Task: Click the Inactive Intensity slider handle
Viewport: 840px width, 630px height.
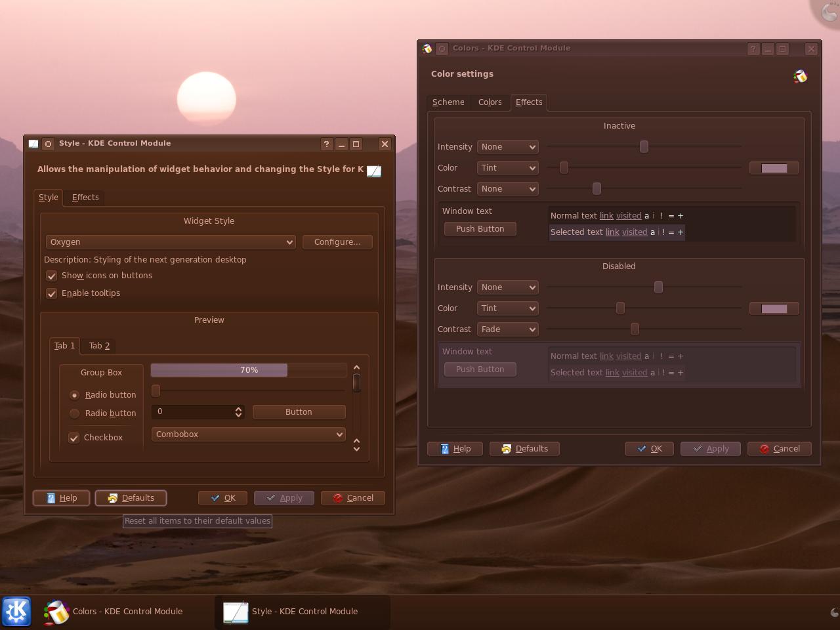Action: point(644,147)
